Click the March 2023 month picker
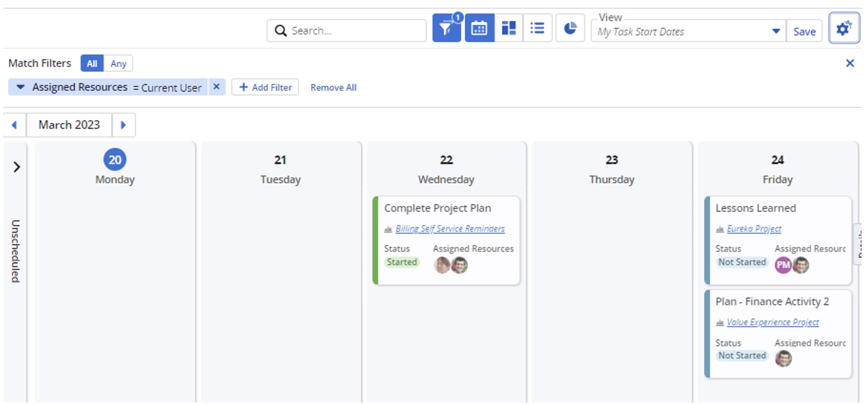 click(x=69, y=125)
